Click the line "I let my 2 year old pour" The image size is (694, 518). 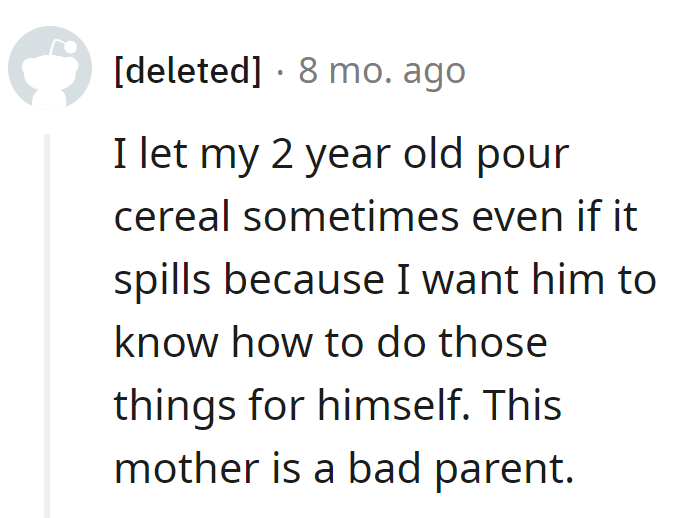pyautogui.click(x=340, y=157)
